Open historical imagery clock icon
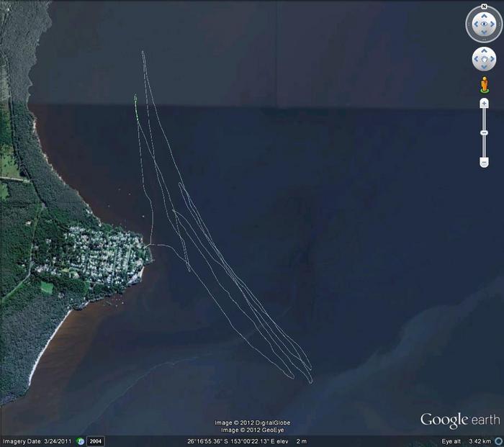This screenshot has height=447, width=504. tap(81, 441)
